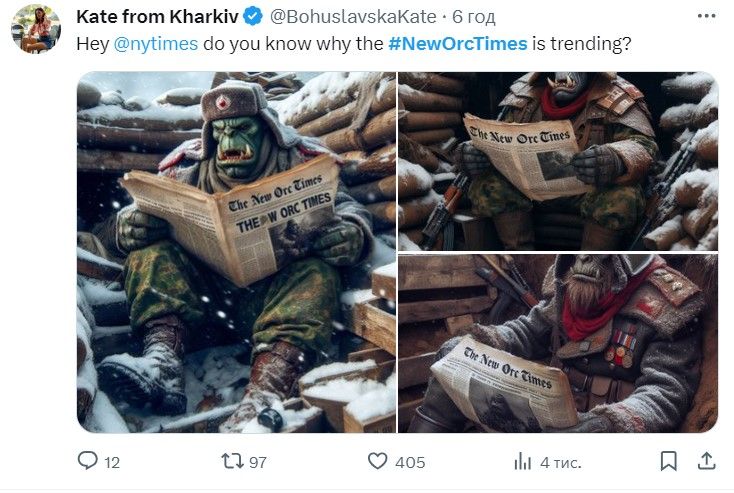Open Kate from Kharkiv profile avatar
Viewport: 734px width, 493px height.
[x=36, y=29]
